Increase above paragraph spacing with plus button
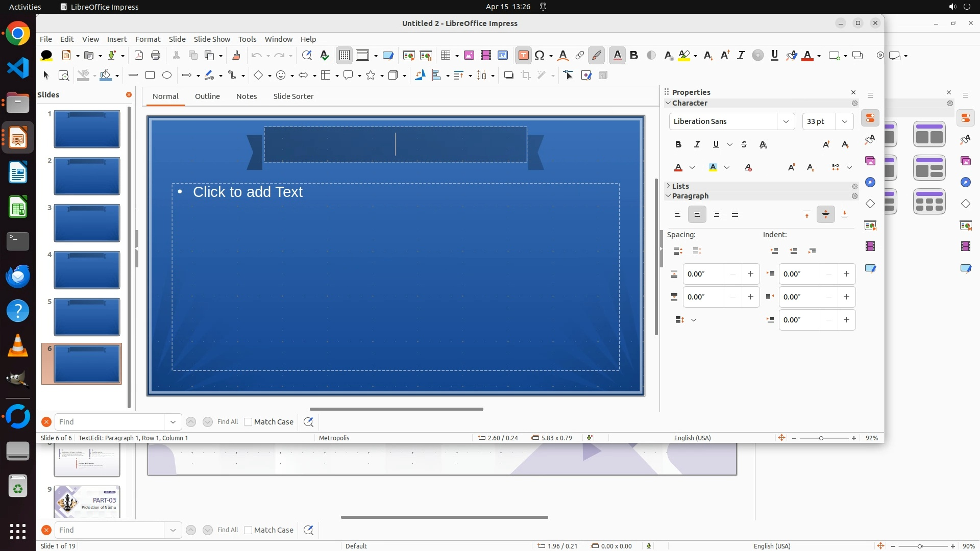 pos(750,274)
